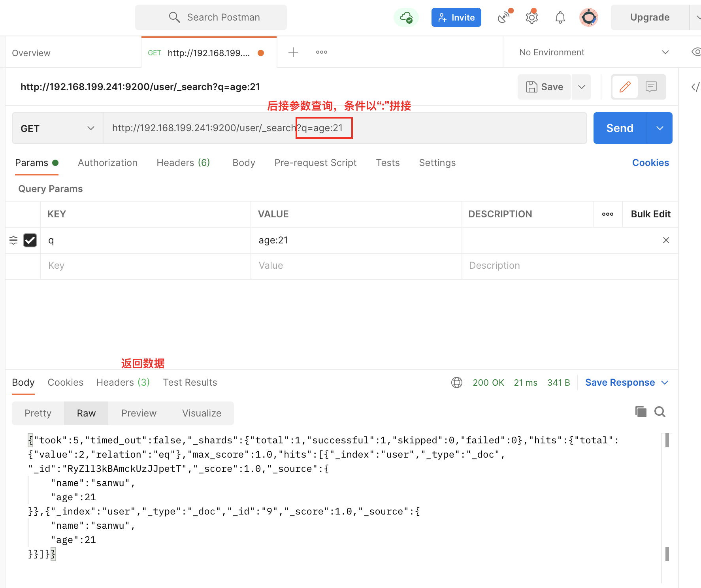Remove the q parameter row with X
This screenshot has height=588, width=701.
pyautogui.click(x=666, y=240)
